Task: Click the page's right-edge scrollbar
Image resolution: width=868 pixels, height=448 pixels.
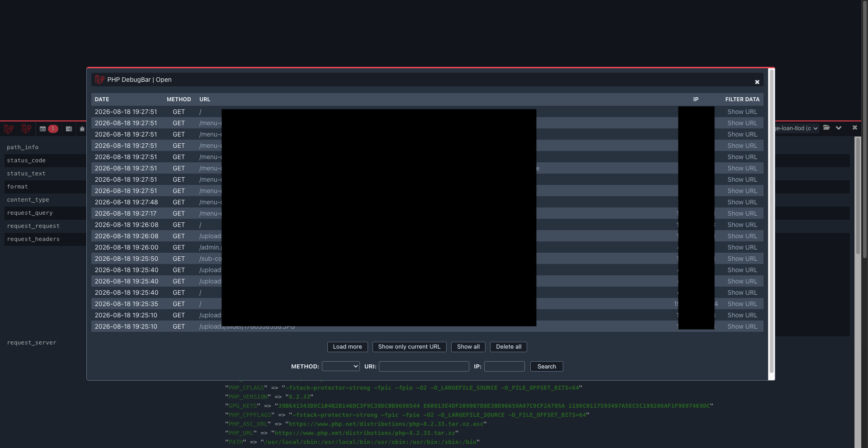Action: pos(864,129)
